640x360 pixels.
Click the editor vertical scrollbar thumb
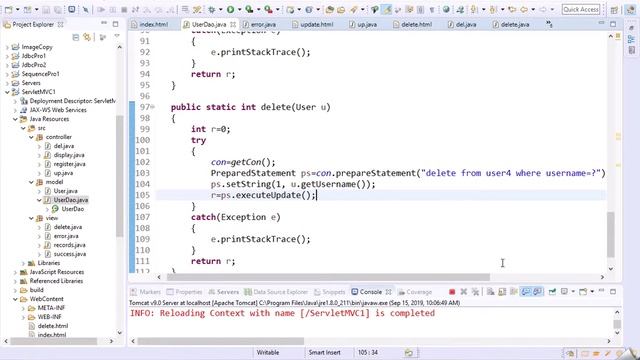tap(611, 234)
